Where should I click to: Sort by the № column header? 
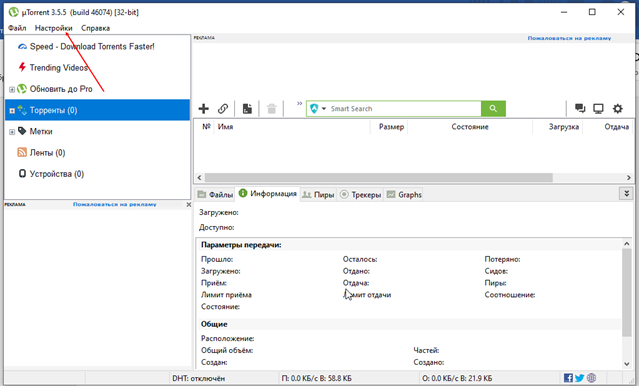click(x=206, y=127)
